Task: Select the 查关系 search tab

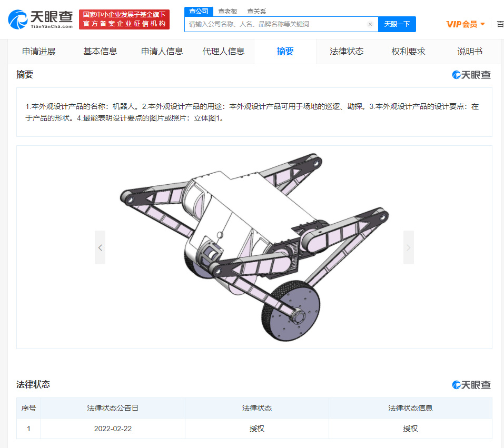Action: [x=256, y=12]
